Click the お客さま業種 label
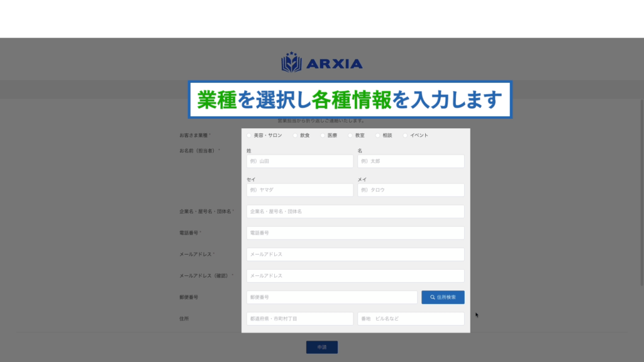 (195, 136)
